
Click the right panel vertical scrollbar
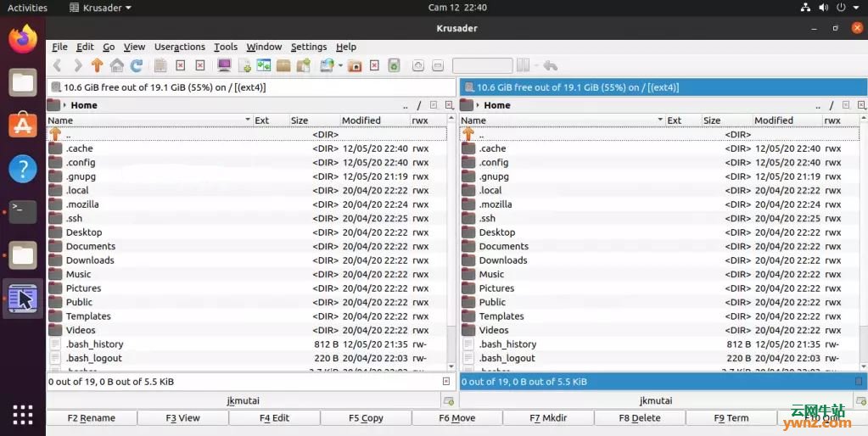864,241
